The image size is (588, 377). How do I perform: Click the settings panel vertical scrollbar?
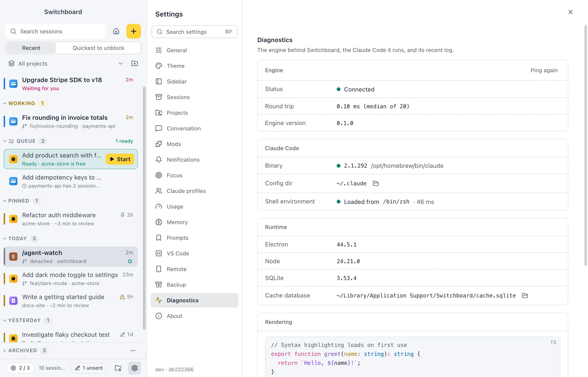coord(585,146)
